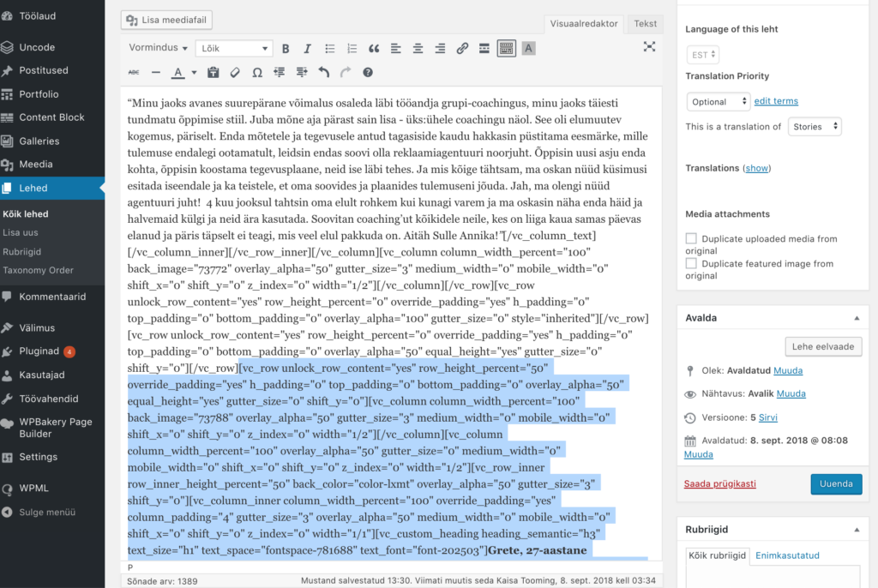Click Lehe eelvaade button
This screenshot has width=878, height=588.
pyautogui.click(x=823, y=346)
